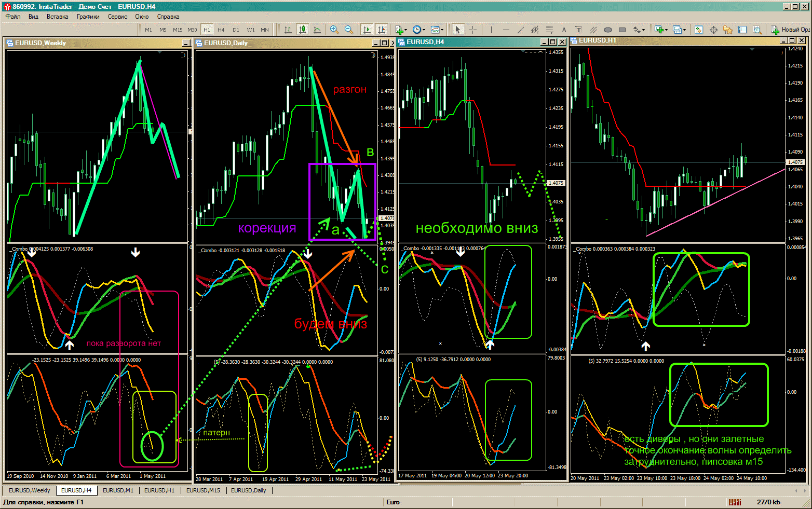Draw a rectangle shape
The height and width of the screenshot is (509, 812).
click(x=622, y=30)
